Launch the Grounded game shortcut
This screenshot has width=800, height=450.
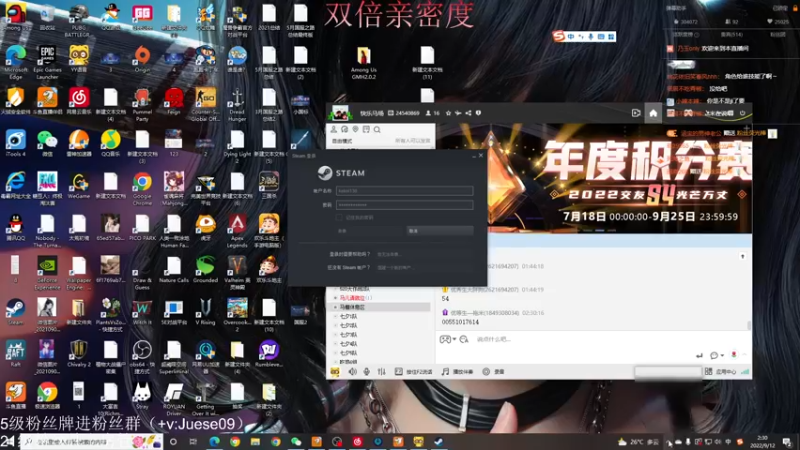(205, 270)
